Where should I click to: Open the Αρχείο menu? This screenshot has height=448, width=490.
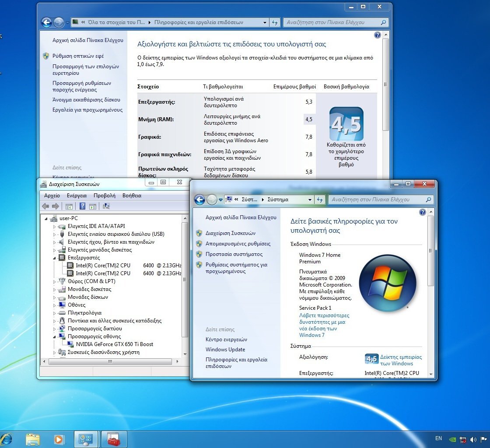(52, 196)
